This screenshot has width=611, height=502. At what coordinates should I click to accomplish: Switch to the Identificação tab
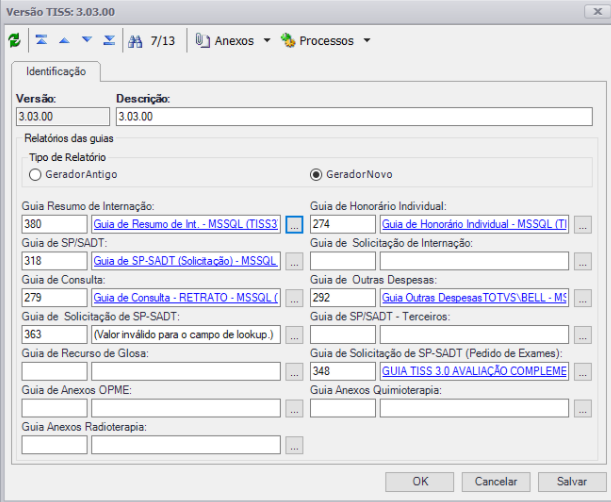[x=56, y=71]
